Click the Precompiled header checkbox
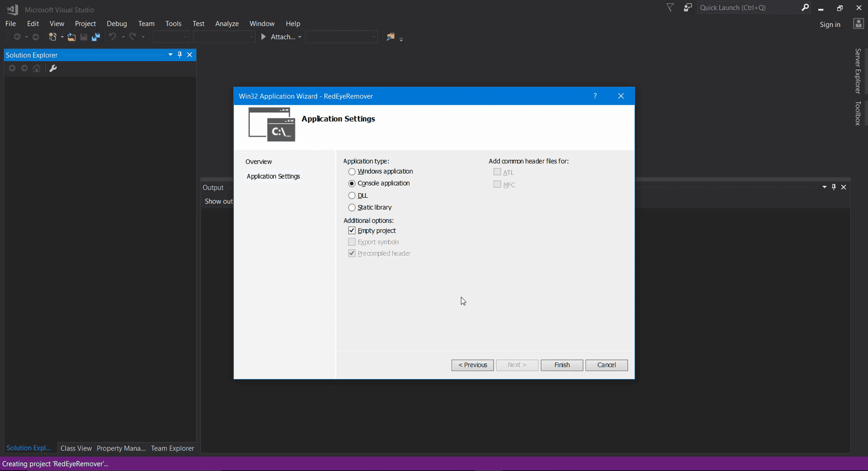 point(352,253)
